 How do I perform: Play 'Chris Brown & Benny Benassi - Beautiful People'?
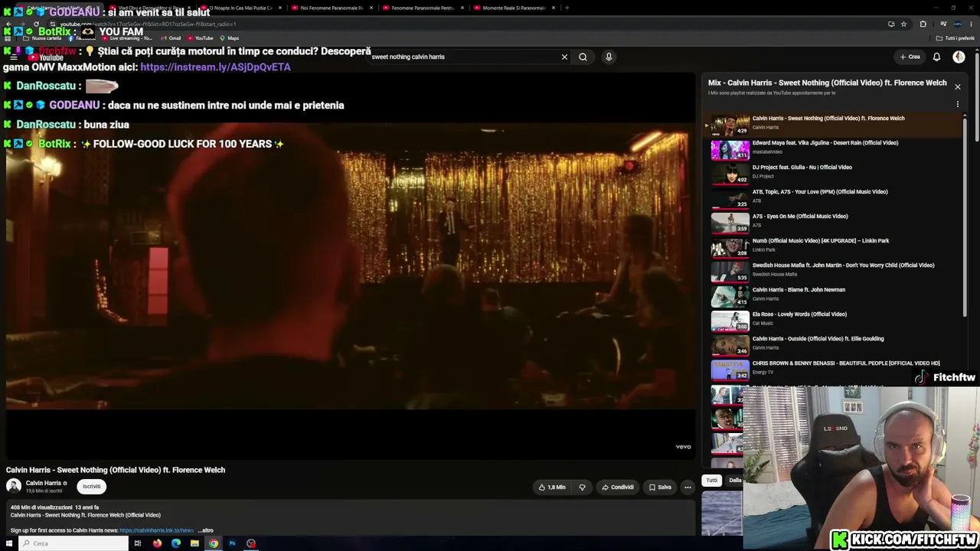835,370
